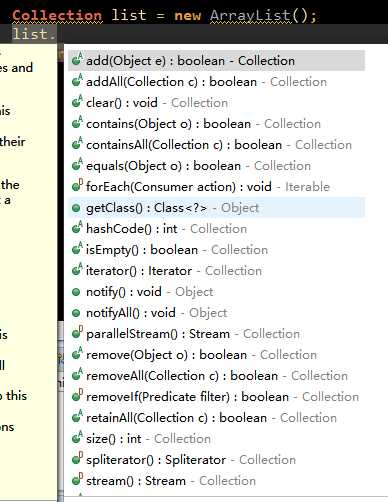Select getClass() : Class<?> entry
The width and height of the screenshot is (388, 502).
(x=216, y=208)
